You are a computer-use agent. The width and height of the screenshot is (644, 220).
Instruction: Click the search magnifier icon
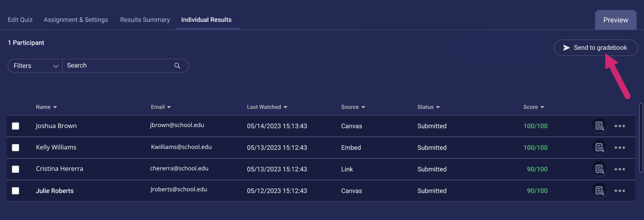tap(177, 66)
